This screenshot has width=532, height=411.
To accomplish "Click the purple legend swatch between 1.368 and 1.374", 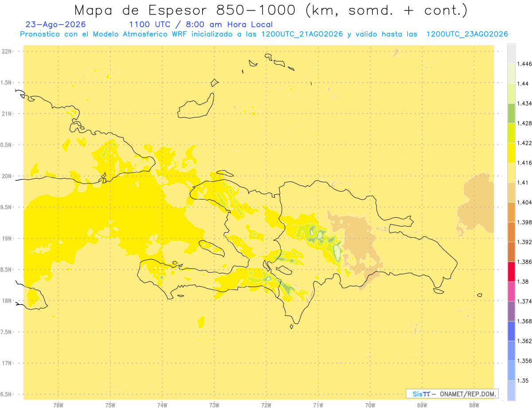I will [511, 311].
